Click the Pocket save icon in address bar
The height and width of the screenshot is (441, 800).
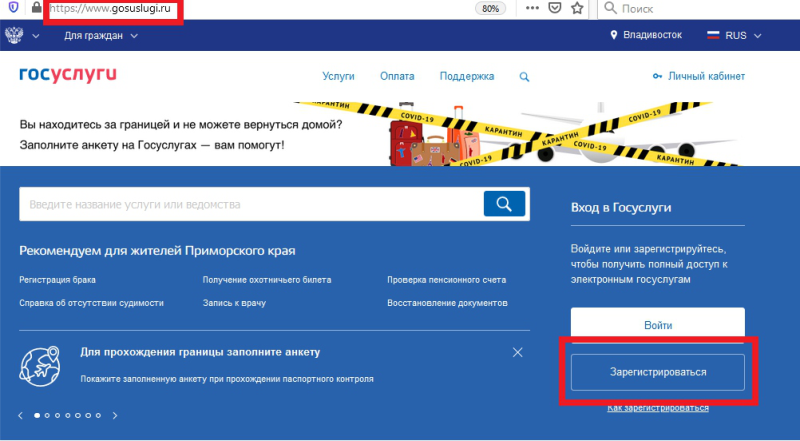[x=555, y=9]
